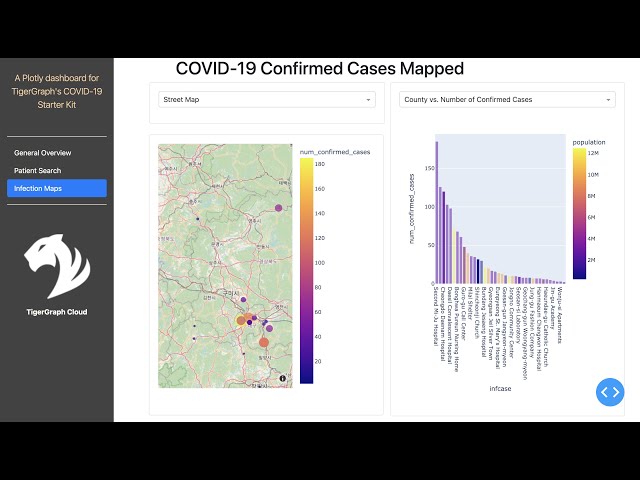Open the Street Map style dropdown
The image size is (640, 480).
tap(267, 100)
